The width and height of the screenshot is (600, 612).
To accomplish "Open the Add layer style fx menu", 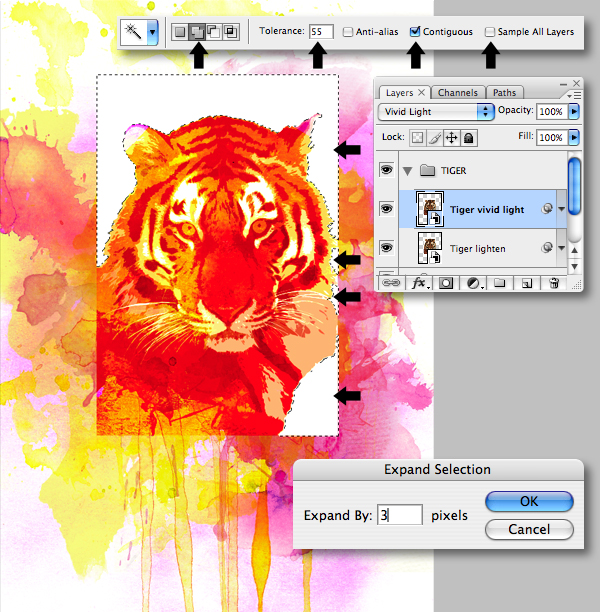I will click(x=420, y=283).
